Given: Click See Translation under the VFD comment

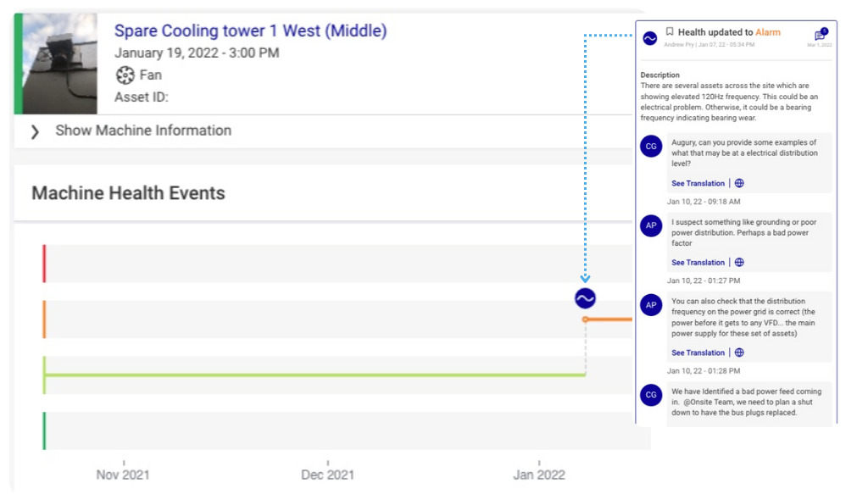Looking at the screenshot, I should (698, 353).
